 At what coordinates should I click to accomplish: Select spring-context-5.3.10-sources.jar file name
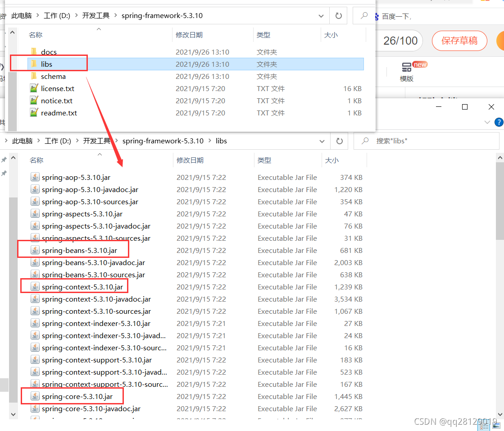coord(96,312)
